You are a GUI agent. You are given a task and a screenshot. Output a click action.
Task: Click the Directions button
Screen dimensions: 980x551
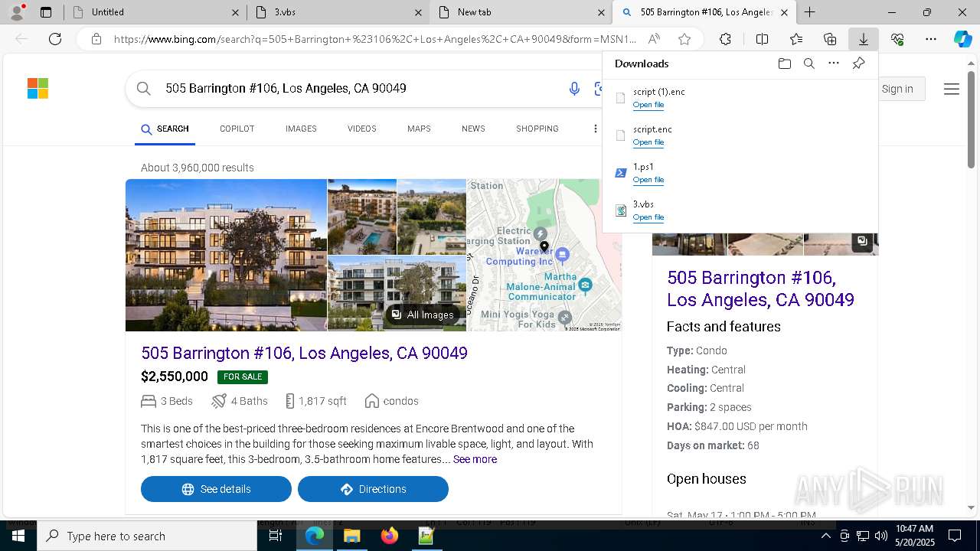[373, 489]
